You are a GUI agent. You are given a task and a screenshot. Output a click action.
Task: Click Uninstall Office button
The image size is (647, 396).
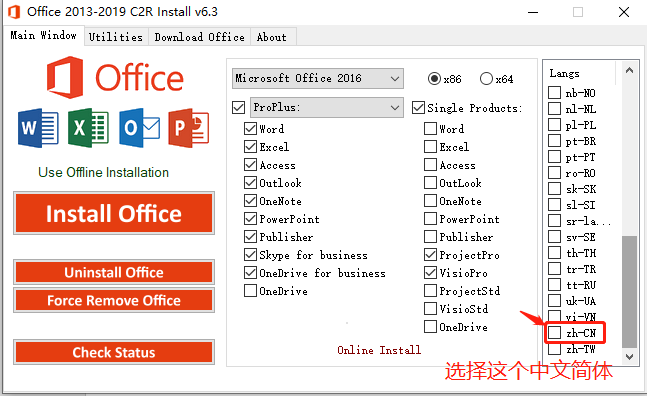point(114,272)
